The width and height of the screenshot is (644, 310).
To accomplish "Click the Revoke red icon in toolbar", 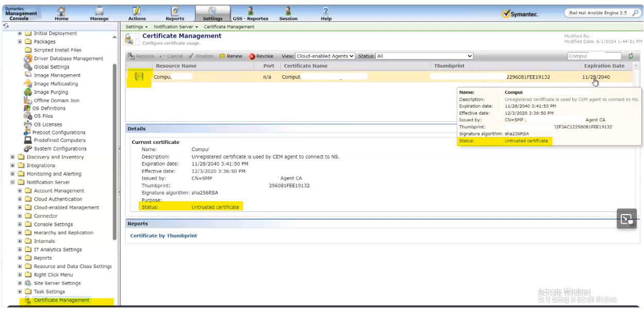I will [x=252, y=56].
